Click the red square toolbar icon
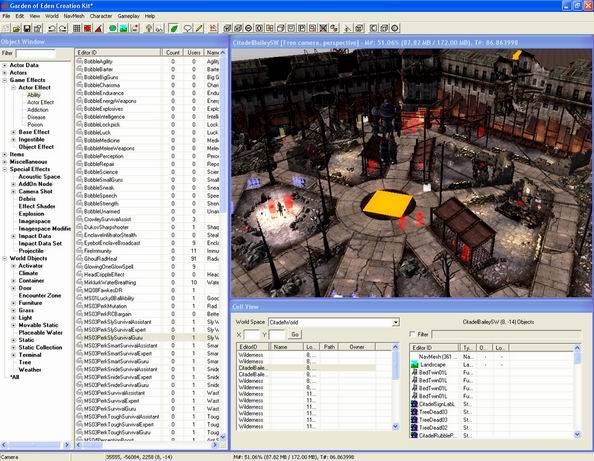This screenshot has width=594, height=461. 88,28
